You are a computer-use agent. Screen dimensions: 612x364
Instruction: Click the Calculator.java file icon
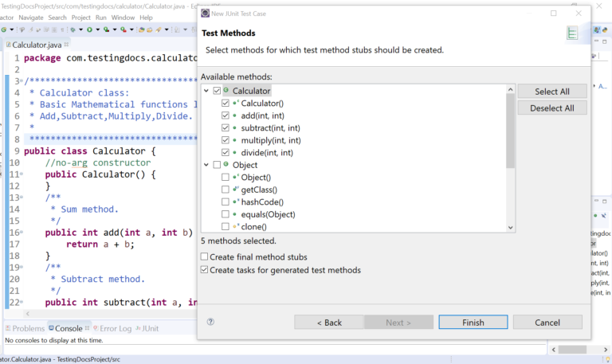6,45
